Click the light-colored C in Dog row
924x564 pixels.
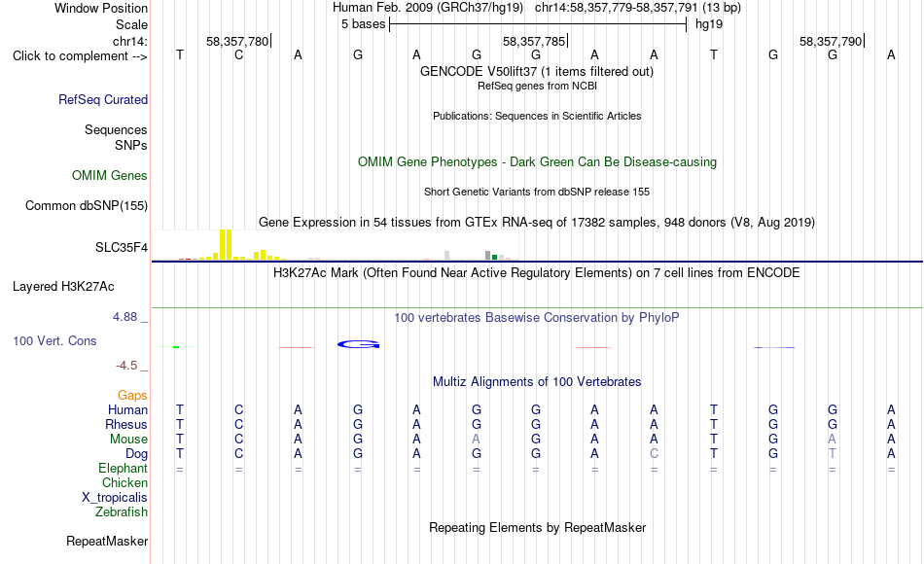click(x=655, y=454)
